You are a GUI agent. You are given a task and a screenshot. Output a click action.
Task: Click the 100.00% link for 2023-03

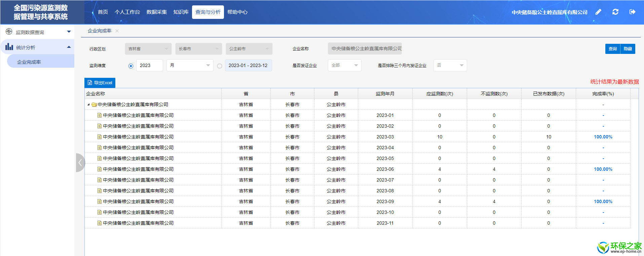click(603, 137)
